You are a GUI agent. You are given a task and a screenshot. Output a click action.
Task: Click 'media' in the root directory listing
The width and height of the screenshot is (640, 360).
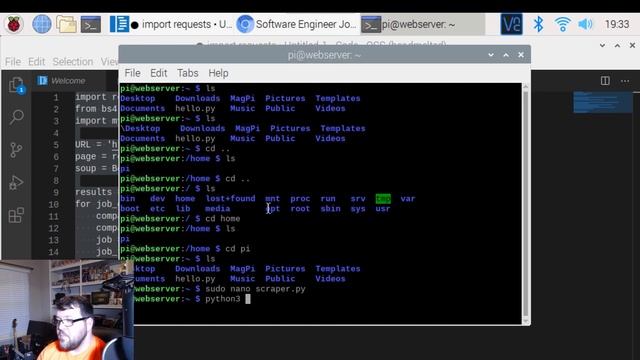point(218,209)
